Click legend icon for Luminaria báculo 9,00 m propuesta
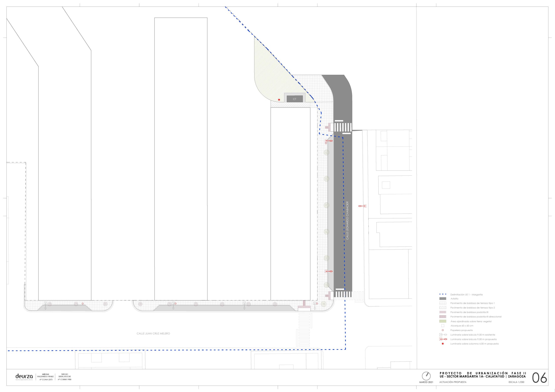 [443, 339]
